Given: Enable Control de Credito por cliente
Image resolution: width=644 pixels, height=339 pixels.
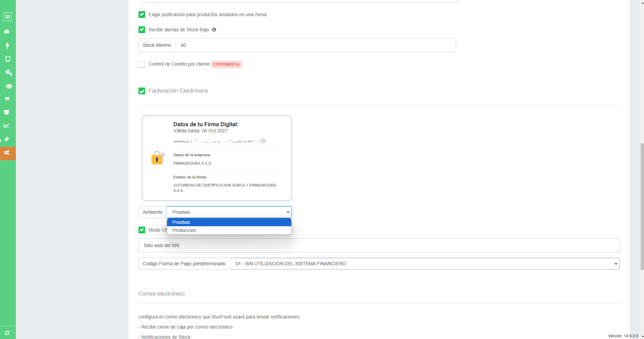Looking at the screenshot, I should pos(142,64).
